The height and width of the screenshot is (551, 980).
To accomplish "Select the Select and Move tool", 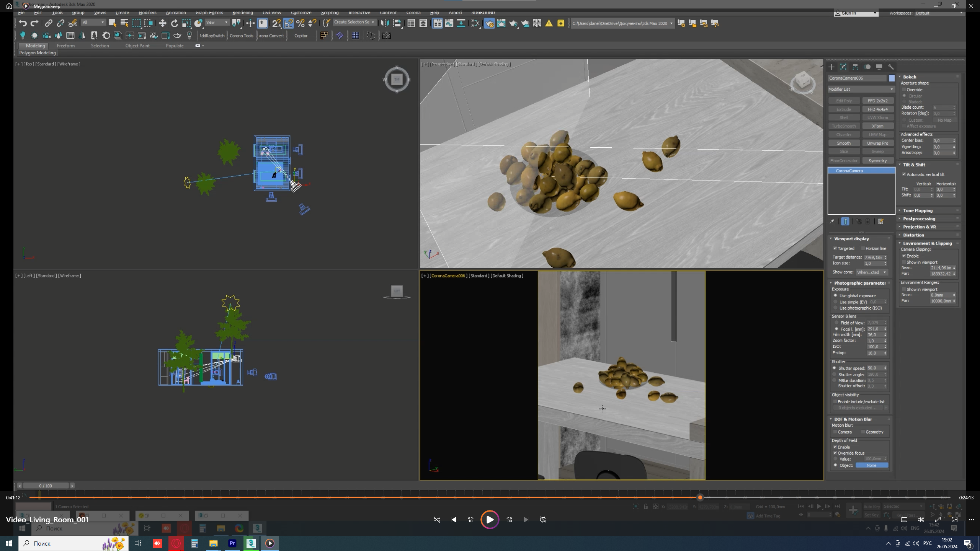I will pos(162,23).
